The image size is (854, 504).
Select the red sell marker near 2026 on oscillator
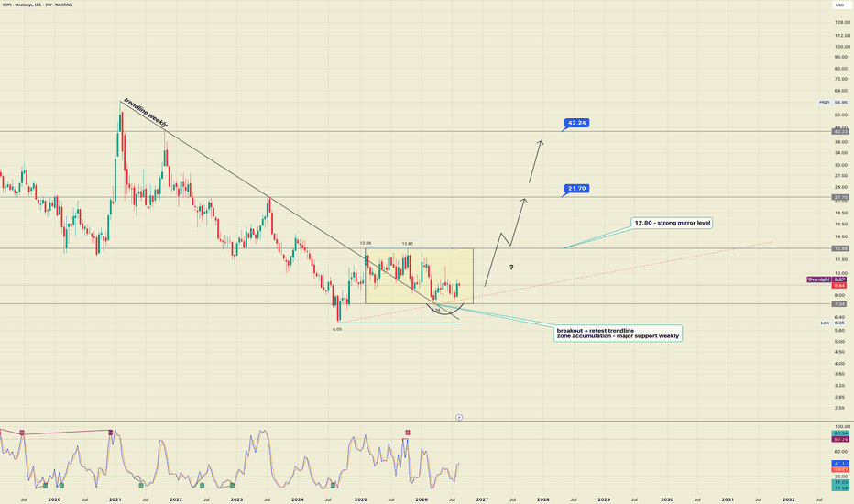point(408,433)
